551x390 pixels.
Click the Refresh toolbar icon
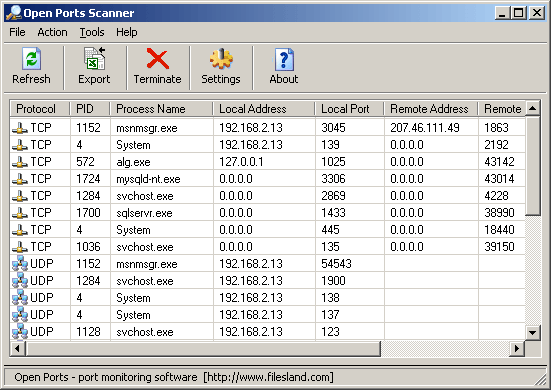coord(31,59)
